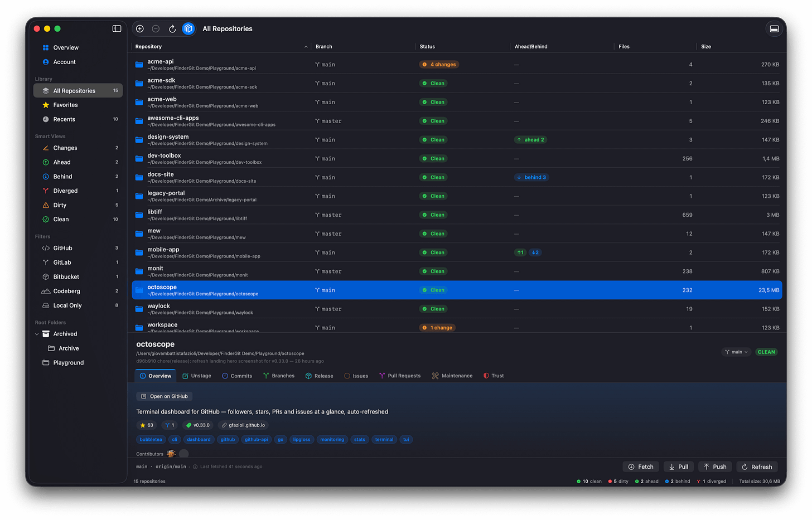
Task: Switch to the Maintenance tab
Action: pyautogui.click(x=452, y=376)
